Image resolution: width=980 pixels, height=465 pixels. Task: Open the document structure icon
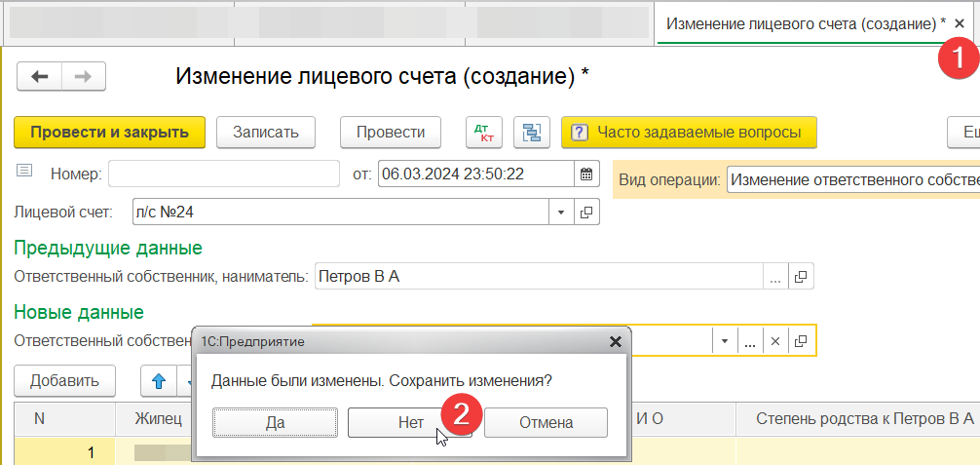[x=531, y=132]
